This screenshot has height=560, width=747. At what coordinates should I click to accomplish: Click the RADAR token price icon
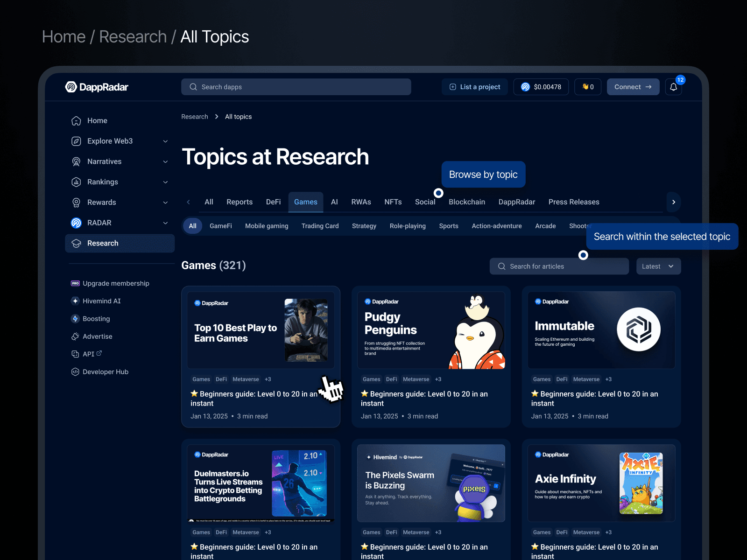(x=525, y=87)
